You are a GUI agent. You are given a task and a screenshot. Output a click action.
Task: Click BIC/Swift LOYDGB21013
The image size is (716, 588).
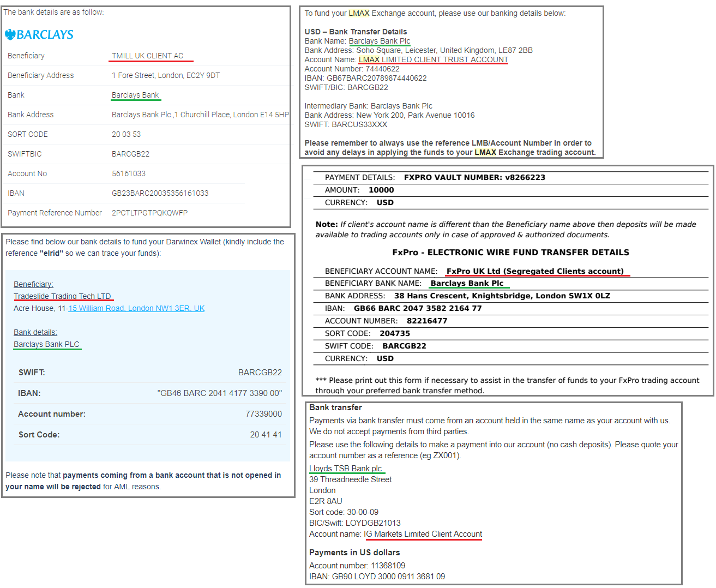[373, 523]
